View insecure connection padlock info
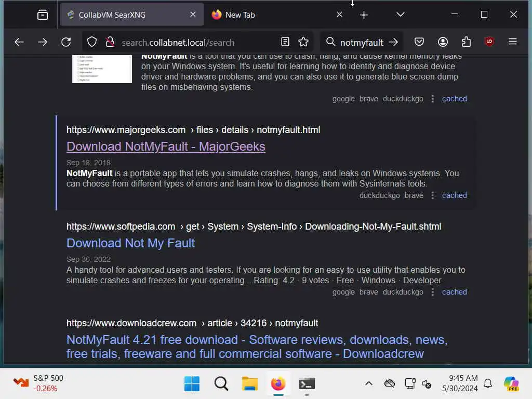 pos(110,42)
